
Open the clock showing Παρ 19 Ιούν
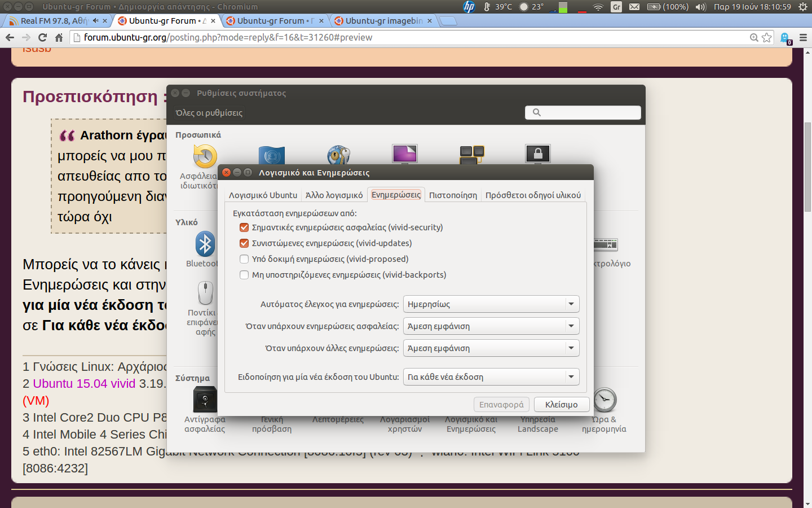click(x=752, y=7)
